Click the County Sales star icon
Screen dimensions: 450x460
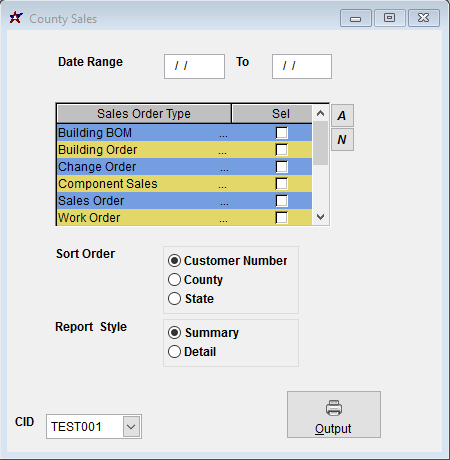point(16,18)
